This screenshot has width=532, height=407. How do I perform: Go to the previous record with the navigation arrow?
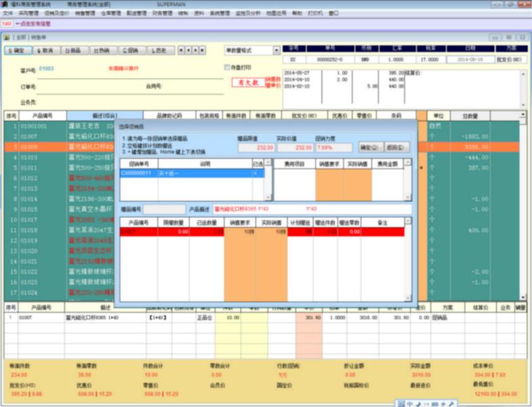(188, 50)
